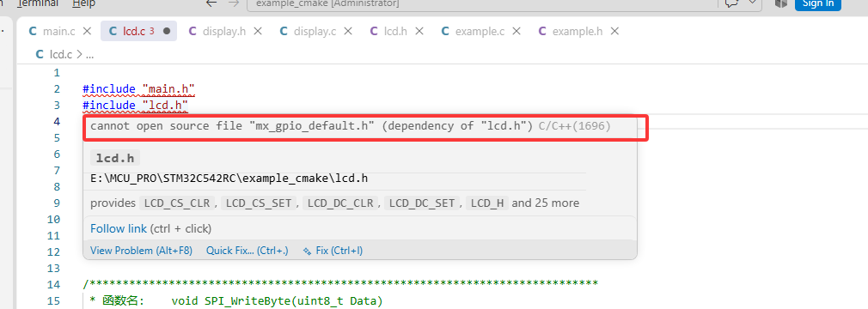
Task: Click the 'cannot open source file' error message
Action: point(311,126)
